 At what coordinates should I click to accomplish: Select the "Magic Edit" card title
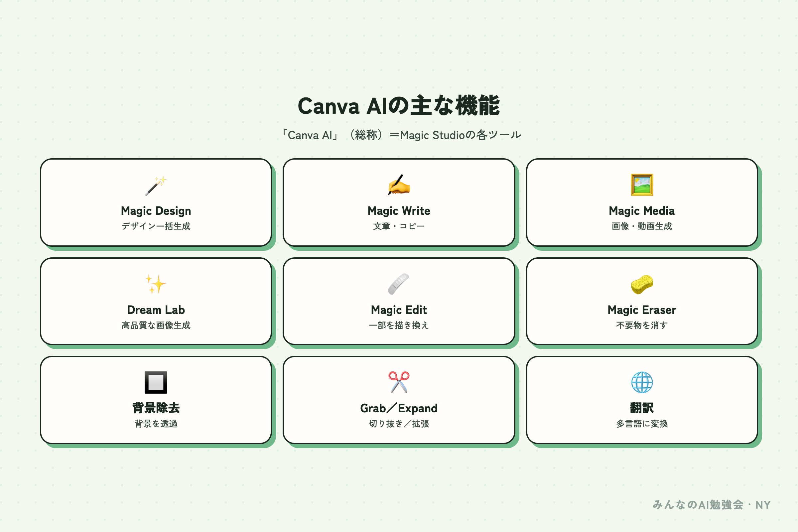pos(399,310)
